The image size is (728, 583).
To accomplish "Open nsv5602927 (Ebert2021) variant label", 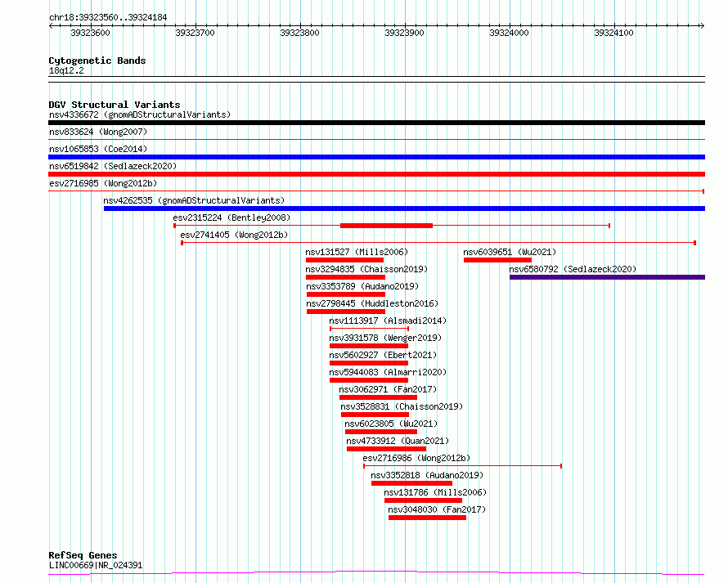I will click(x=383, y=355).
